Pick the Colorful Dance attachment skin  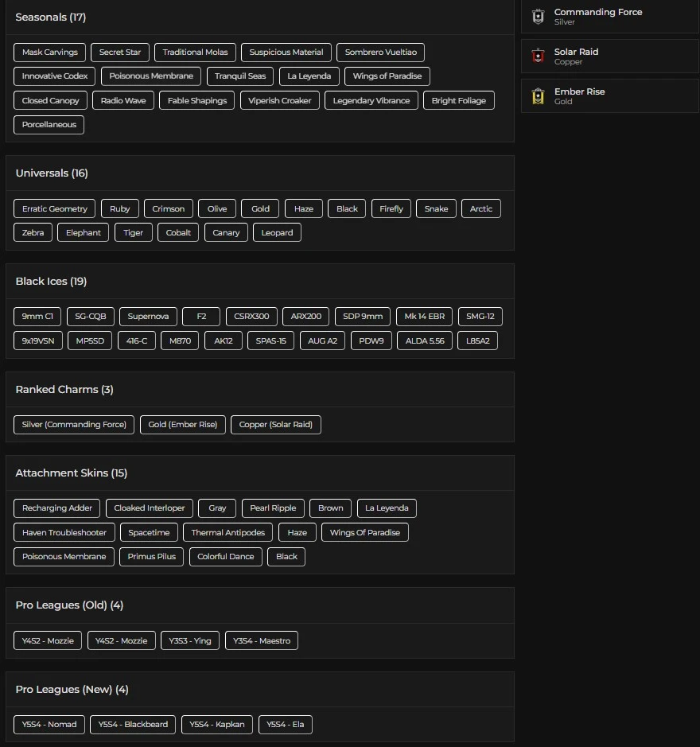[225, 557]
